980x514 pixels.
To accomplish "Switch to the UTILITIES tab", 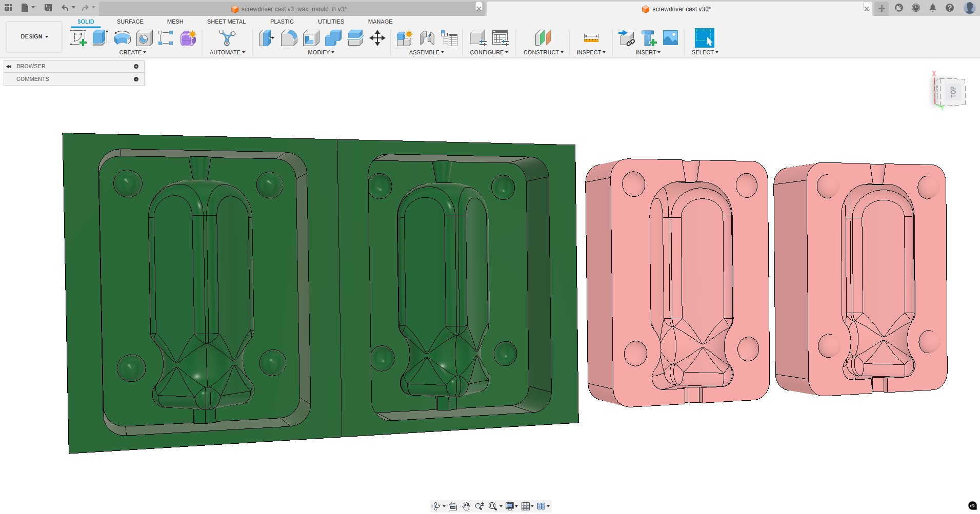I will (331, 22).
